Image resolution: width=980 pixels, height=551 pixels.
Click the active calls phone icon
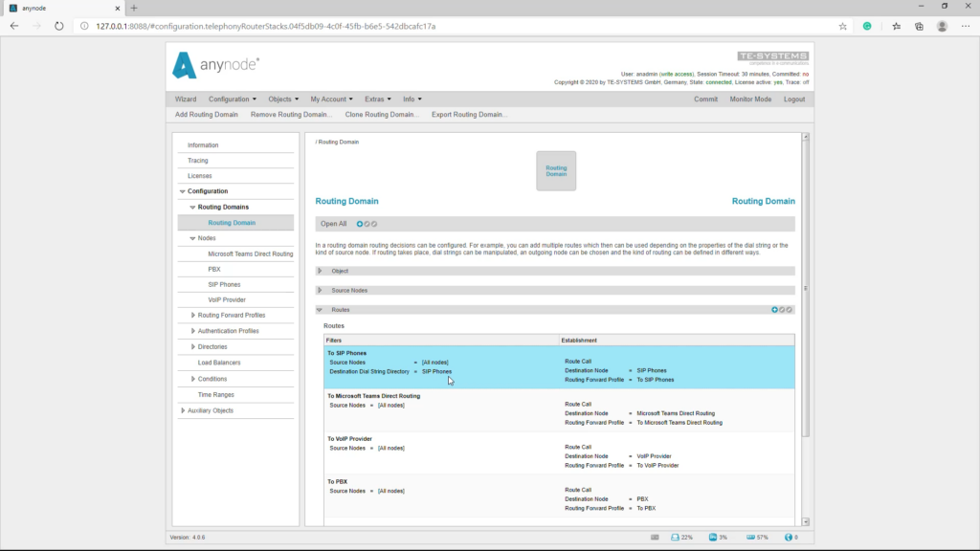[789, 538]
